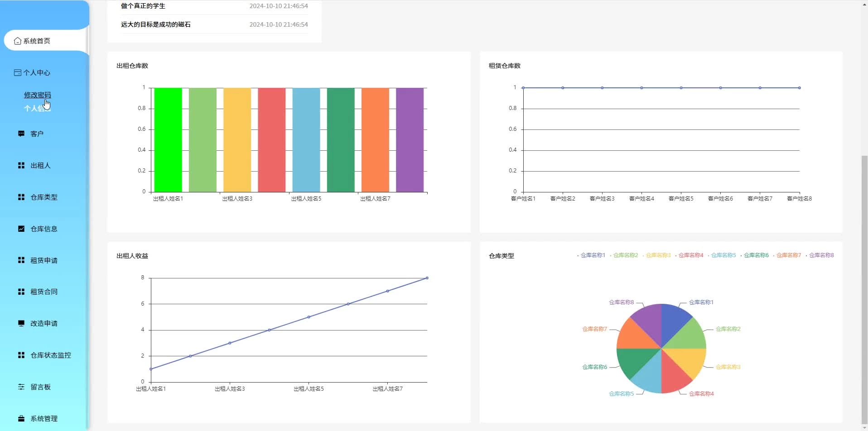Screen dimensions: 868x431
Task: Toggle 仓库名称1 in pie chart legend
Action: [592, 255]
